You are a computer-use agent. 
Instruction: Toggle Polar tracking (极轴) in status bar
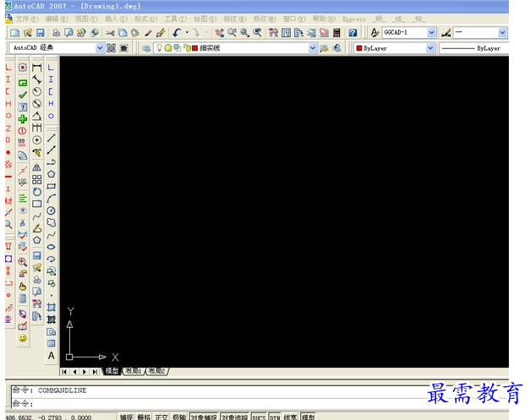click(x=179, y=417)
